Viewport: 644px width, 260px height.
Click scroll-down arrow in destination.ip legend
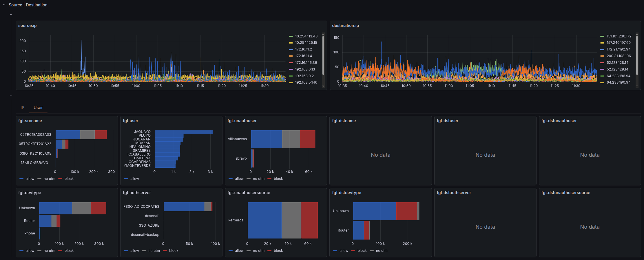click(x=637, y=86)
